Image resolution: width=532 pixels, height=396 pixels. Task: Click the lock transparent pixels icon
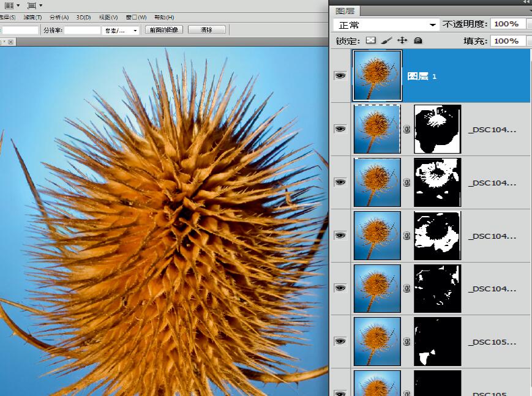coord(370,40)
